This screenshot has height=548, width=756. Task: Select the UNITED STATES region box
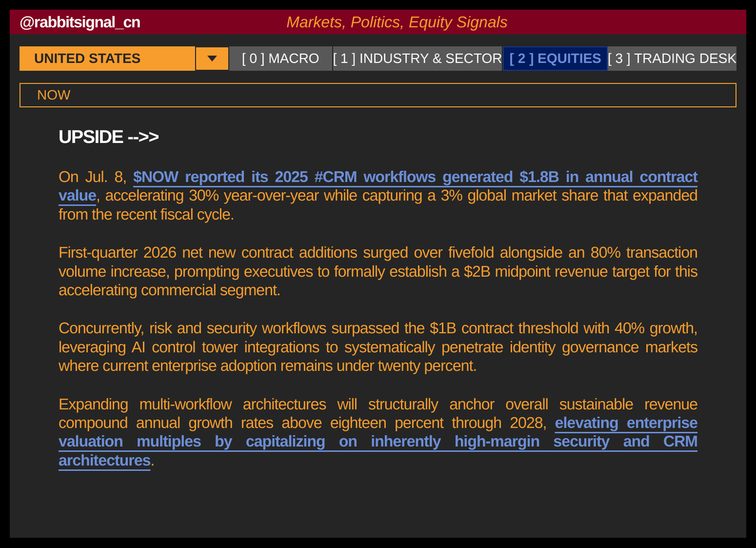click(x=107, y=59)
